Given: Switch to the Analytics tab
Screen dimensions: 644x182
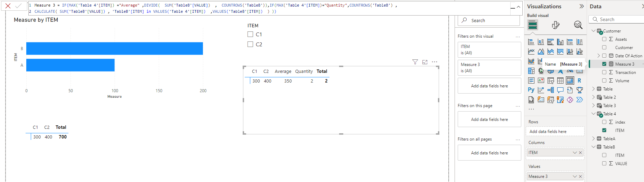Looking at the screenshot, I should click(578, 25).
